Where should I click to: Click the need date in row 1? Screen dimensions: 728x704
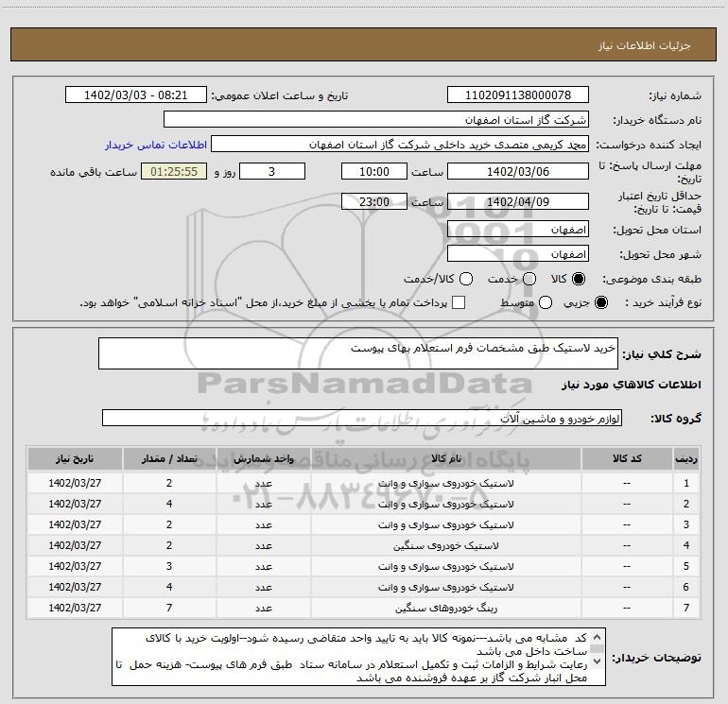(x=75, y=483)
